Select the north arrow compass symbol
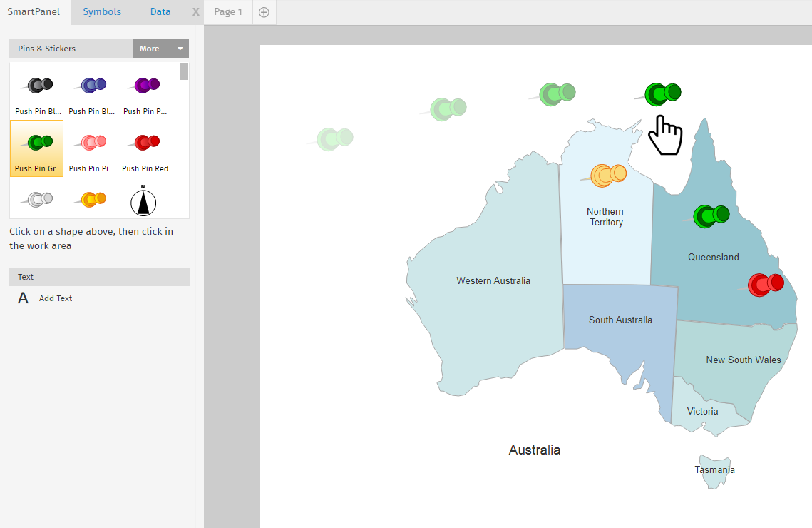The height and width of the screenshot is (528, 812). click(x=143, y=201)
